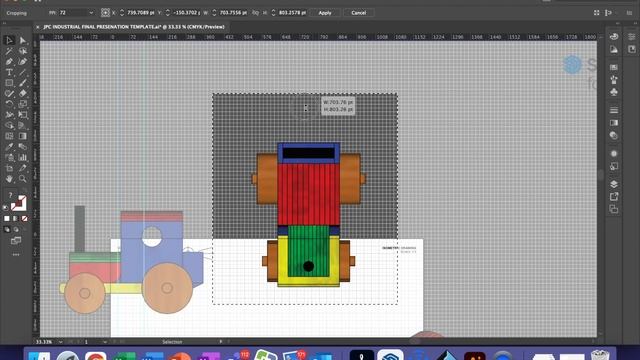
Task: Open the Brushes panel icon
Action: [x=614, y=80]
